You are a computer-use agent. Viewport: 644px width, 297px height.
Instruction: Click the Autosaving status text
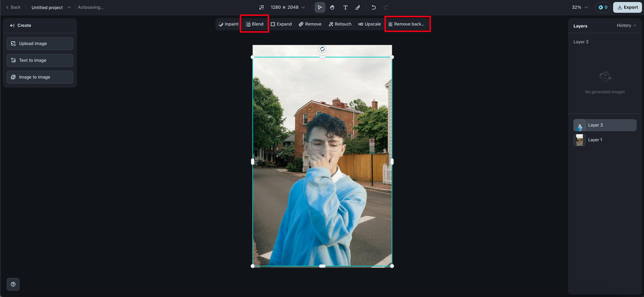point(91,8)
